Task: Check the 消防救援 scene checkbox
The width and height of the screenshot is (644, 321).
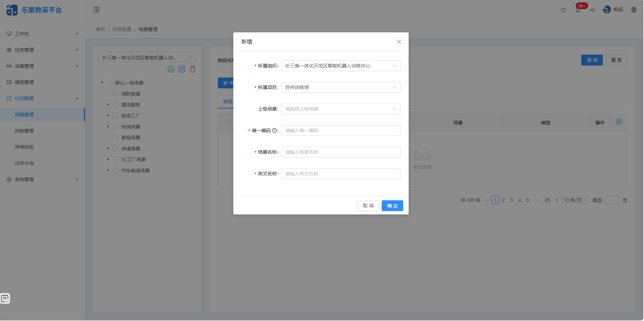Action: tap(116, 93)
